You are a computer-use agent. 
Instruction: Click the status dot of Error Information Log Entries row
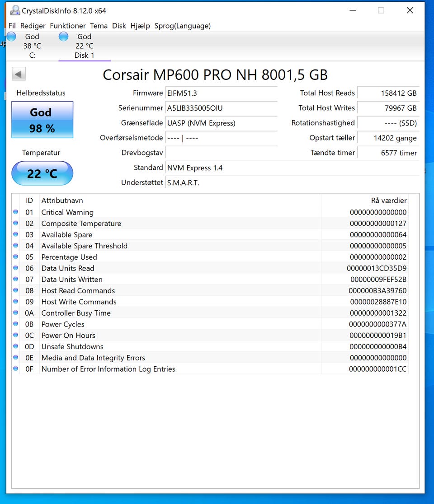(15, 369)
